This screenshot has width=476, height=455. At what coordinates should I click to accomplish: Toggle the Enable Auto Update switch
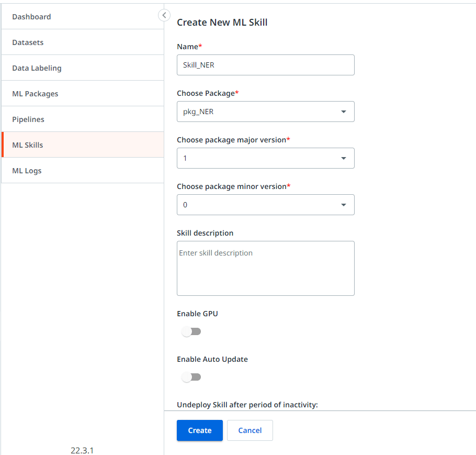pyautogui.click(x=191, y=377)
